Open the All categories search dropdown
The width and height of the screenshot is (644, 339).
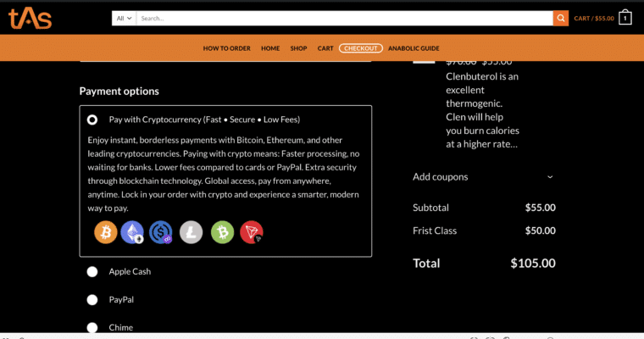pyautogui.click(x=124, y=18)
